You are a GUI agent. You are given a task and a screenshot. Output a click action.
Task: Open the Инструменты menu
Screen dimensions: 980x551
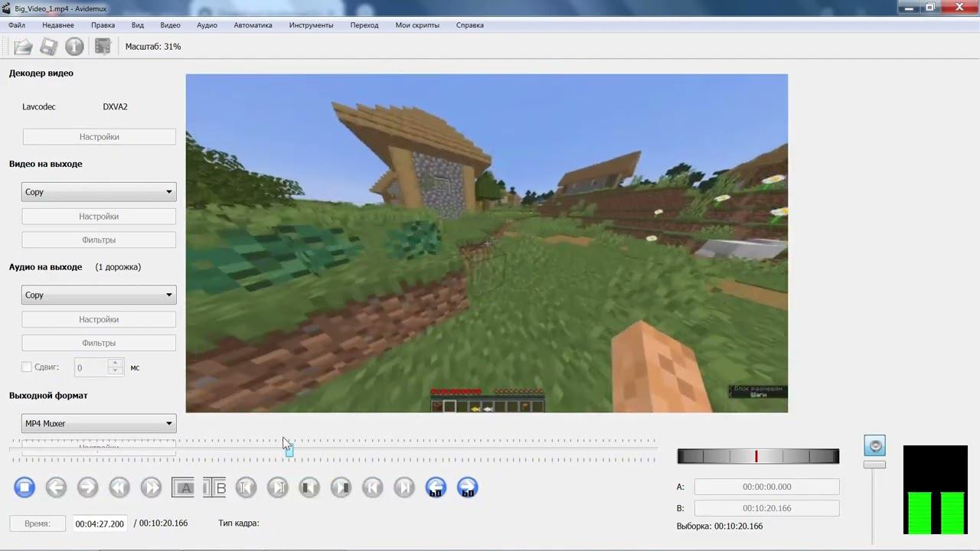click(311, 25)
